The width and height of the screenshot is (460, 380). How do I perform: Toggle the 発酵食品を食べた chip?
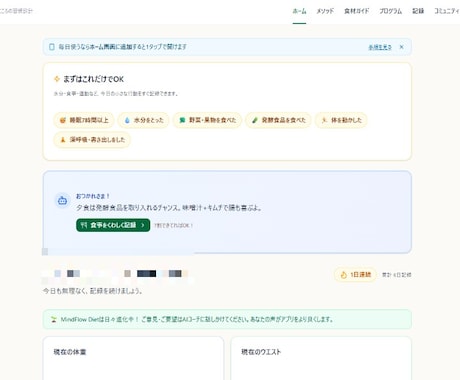pyautogui.click(x=278, y=120)
